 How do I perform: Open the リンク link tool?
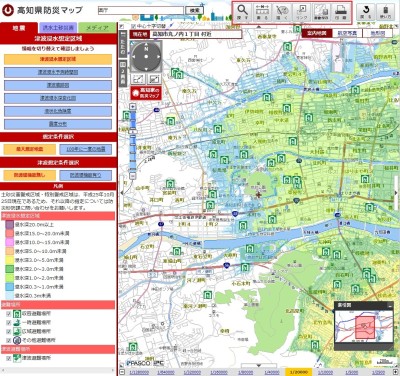point(301,12)
